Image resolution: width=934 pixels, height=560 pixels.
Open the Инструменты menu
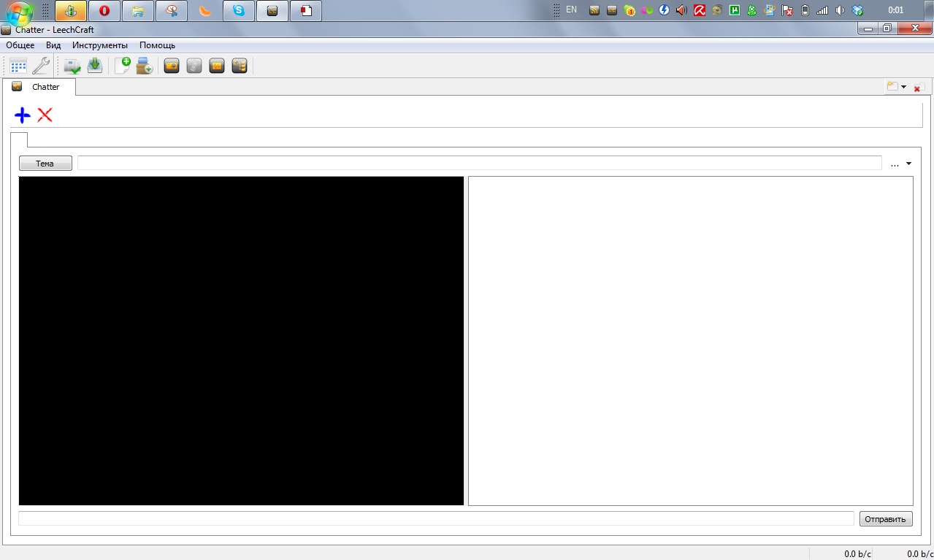[x=100, y=45]
